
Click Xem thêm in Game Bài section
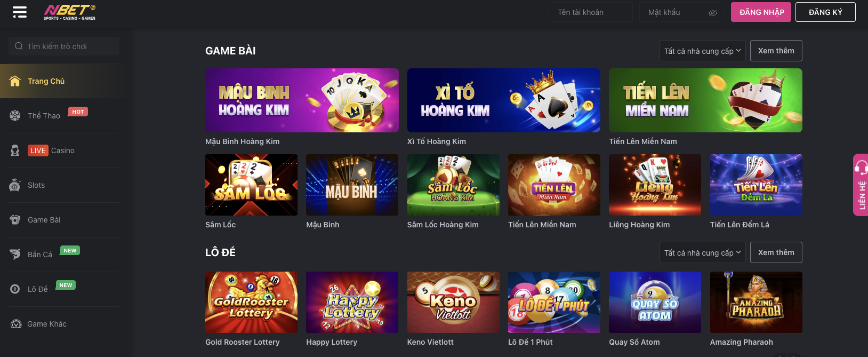[776, 51]
